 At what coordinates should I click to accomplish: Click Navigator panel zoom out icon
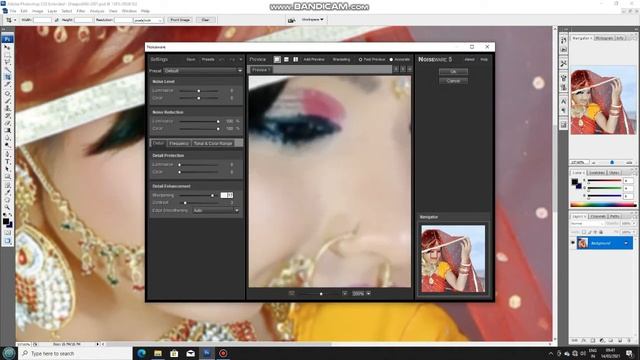tap(593, 162)
